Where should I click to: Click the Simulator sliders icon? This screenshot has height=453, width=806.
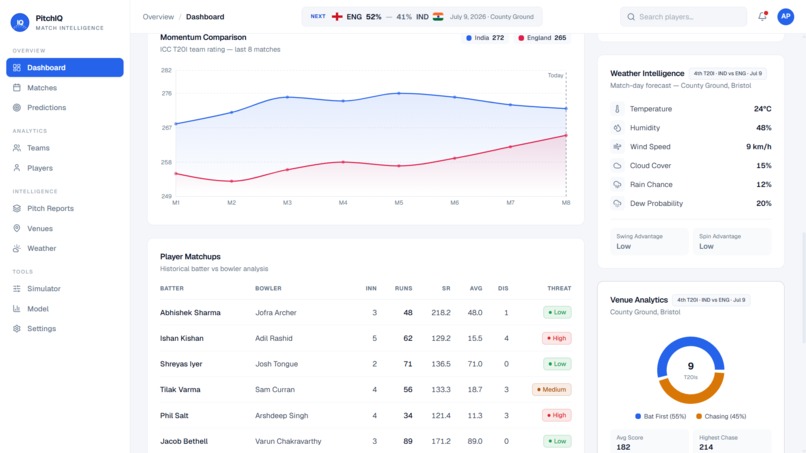17,288
